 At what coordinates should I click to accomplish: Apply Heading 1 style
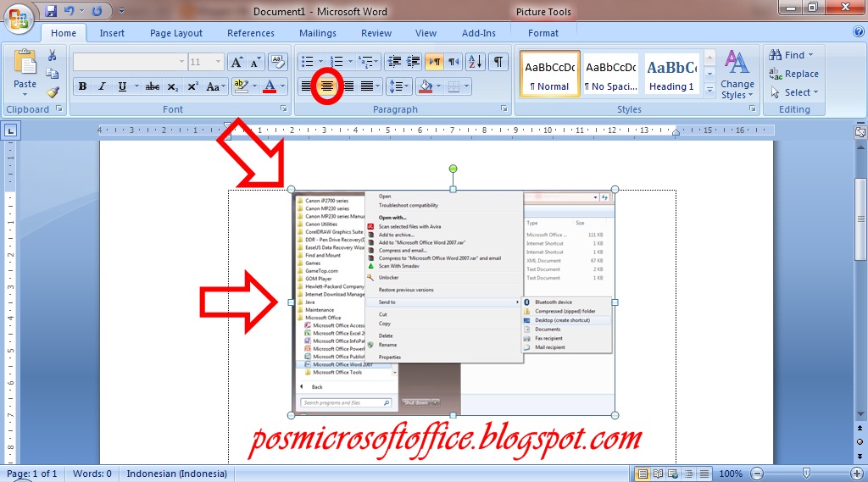point(671,75)
